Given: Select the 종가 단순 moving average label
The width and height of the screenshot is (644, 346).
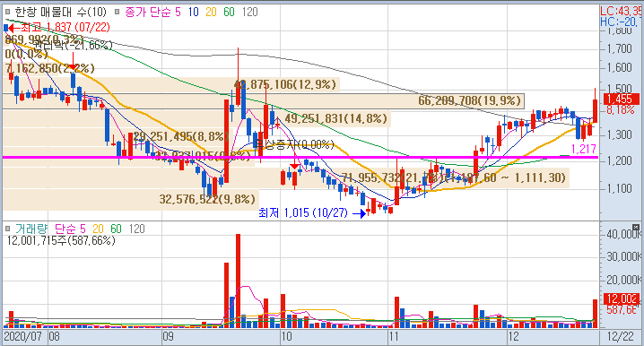Looking at the screenshot, I should pyautogui.click(x=147, y=12).
